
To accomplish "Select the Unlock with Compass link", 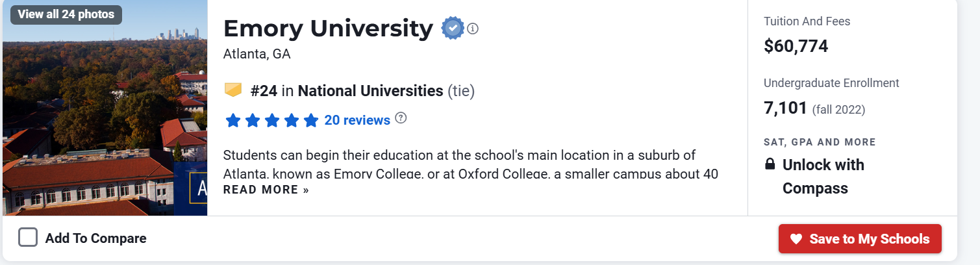I will 823,176.
